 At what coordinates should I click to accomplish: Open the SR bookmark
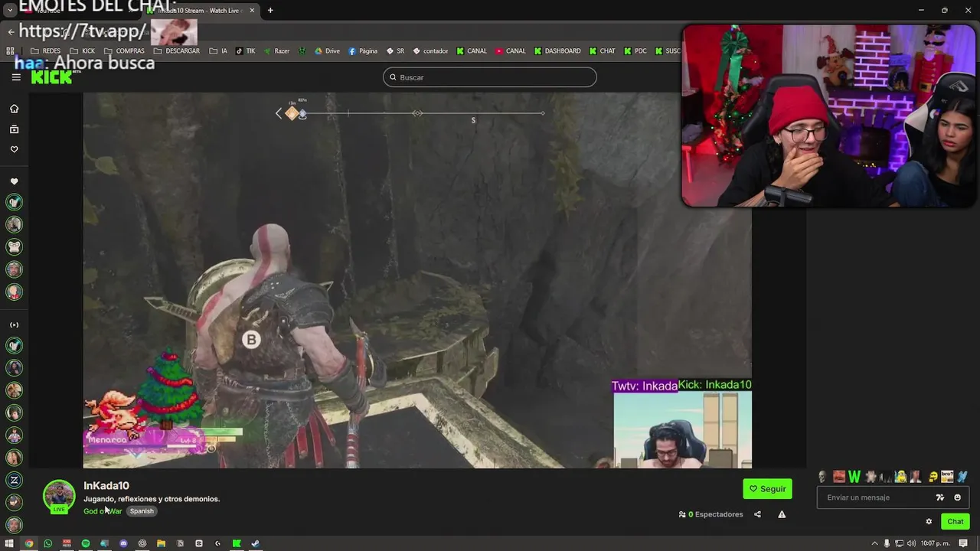point(395,51)
